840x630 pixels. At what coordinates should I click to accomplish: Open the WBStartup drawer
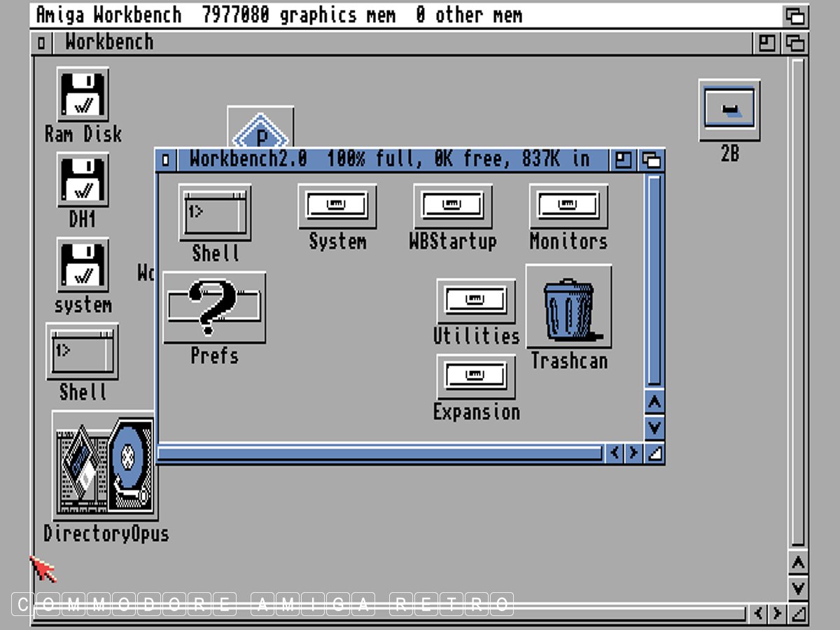tap(453, 206)
